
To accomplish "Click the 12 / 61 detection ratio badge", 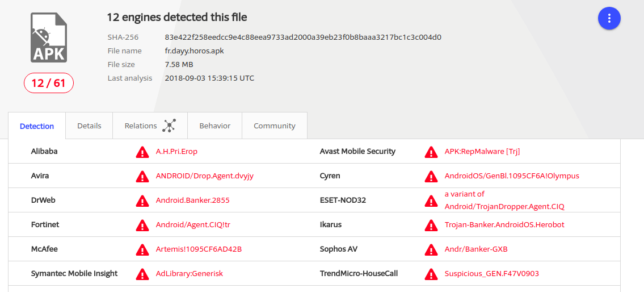I will pos(48,84).
